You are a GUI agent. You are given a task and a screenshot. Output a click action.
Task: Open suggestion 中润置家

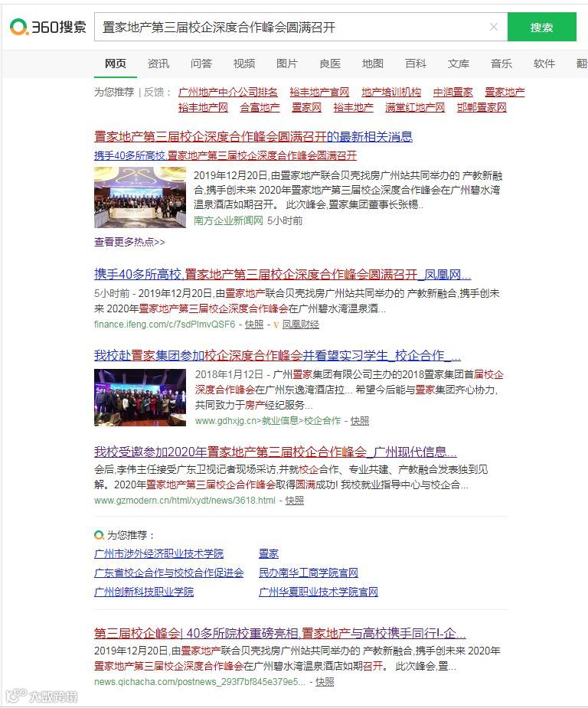tap(453, 92)
